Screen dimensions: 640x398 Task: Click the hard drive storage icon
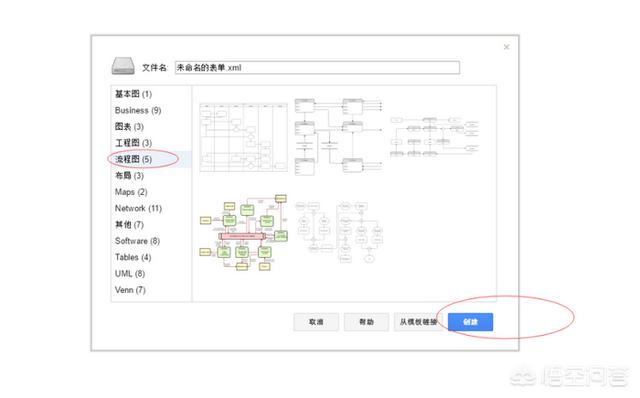point(123,66)
